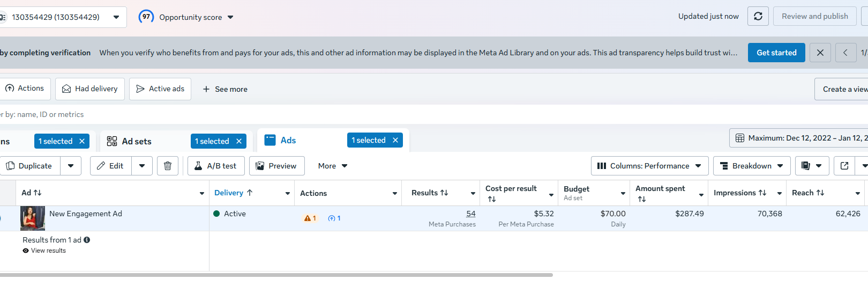Open the reports icon dropdown

coord(812,166)
